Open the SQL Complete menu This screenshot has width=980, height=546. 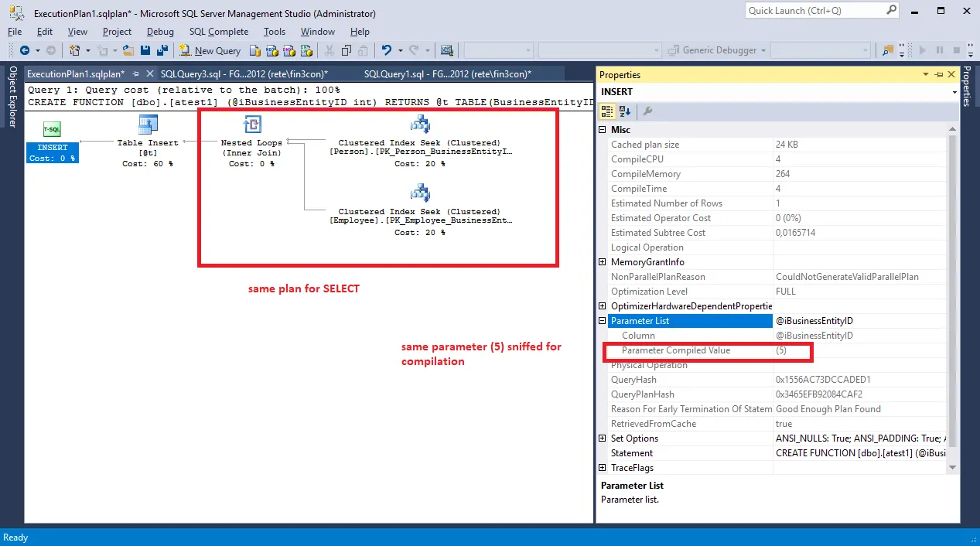coord(219,32)
